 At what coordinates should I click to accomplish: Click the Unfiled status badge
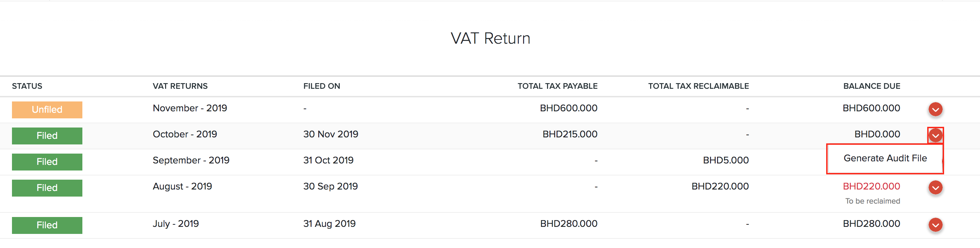click(47, 110)
